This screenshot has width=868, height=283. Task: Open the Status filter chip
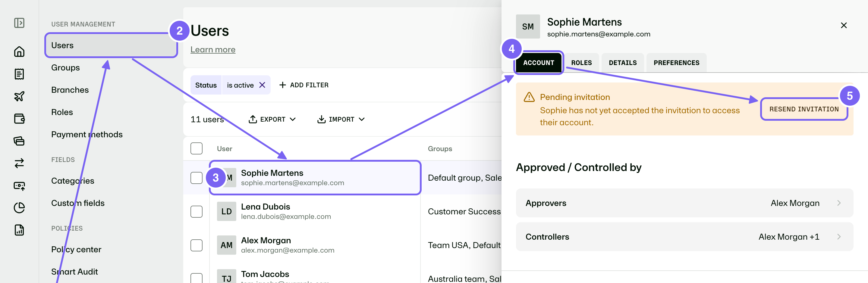(x=206, y=85)
